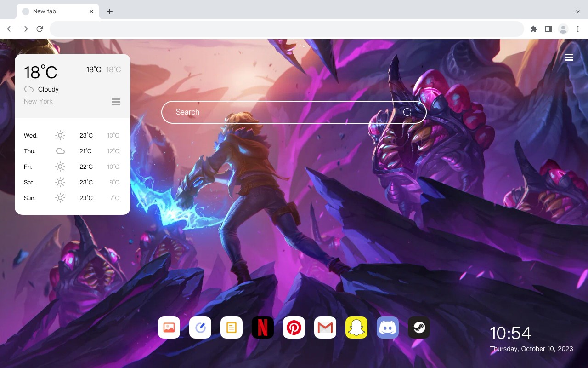Click the sunny icon for Wednesday
Viewport: 588px width, 368px height.
tap(60, 135)
